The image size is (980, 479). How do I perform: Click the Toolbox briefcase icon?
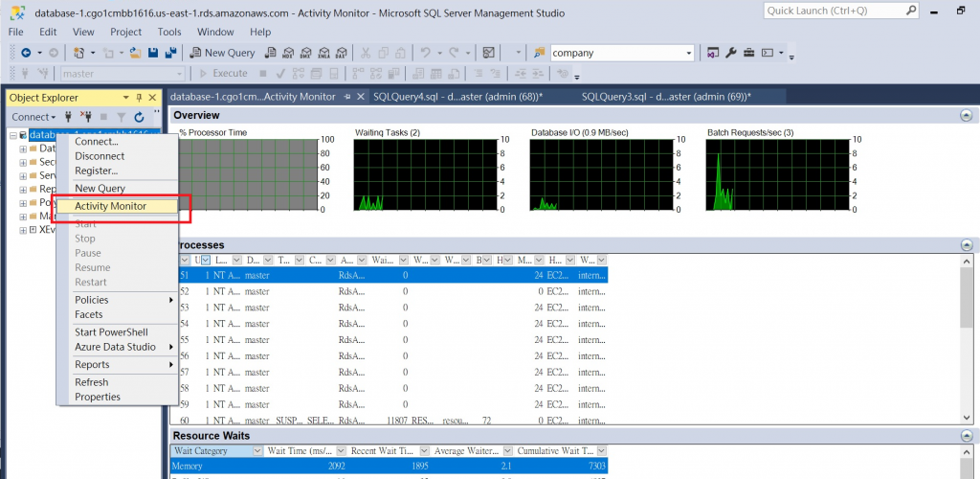[748, 53]
